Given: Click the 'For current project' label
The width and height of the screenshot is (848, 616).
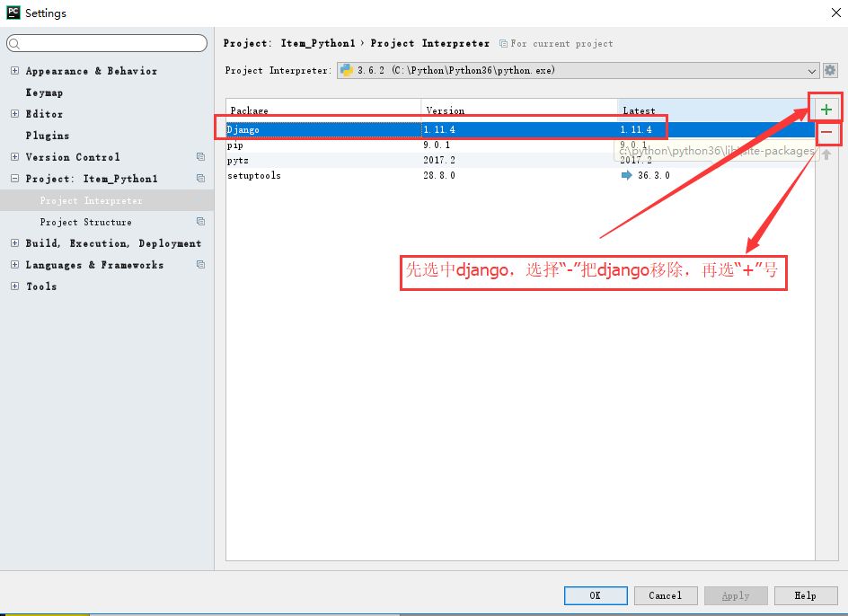Looking at the screenshot, I should pyautogui.click(x=562, y=44).
